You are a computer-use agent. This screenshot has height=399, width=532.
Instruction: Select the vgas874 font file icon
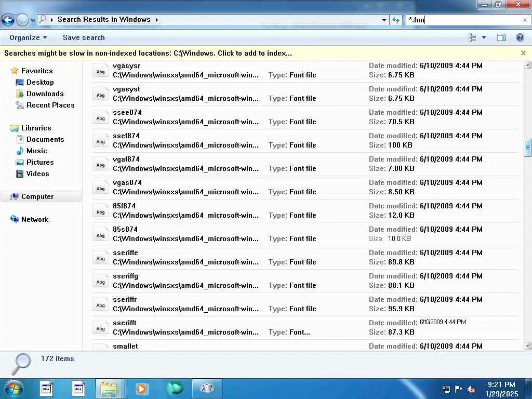pyautogui.click(x=100, y=188)
